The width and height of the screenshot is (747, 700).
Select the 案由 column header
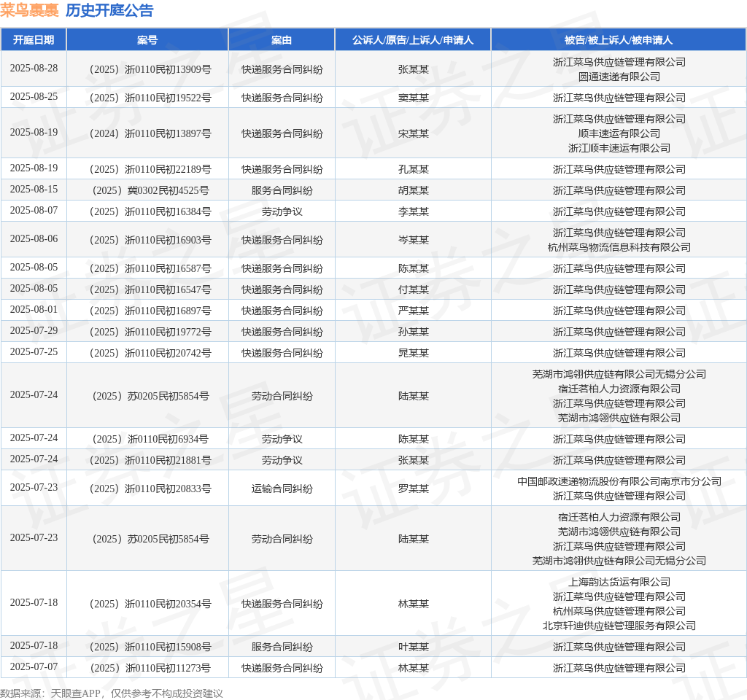pyautogui.click(x=282, y=40)
